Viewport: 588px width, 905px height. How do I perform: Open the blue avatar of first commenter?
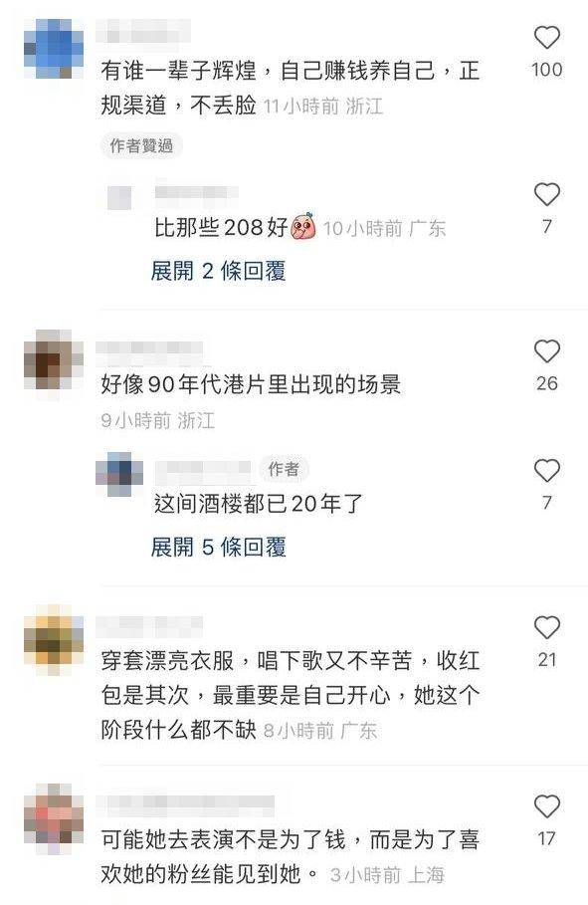click(x=54, y=49)
